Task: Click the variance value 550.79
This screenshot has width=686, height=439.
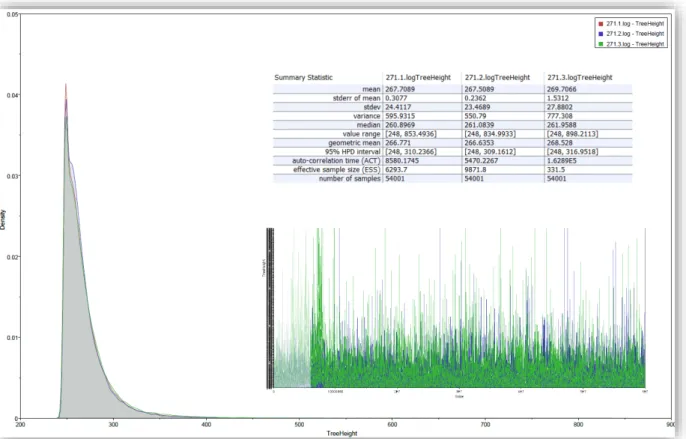Action: (475, 116)
